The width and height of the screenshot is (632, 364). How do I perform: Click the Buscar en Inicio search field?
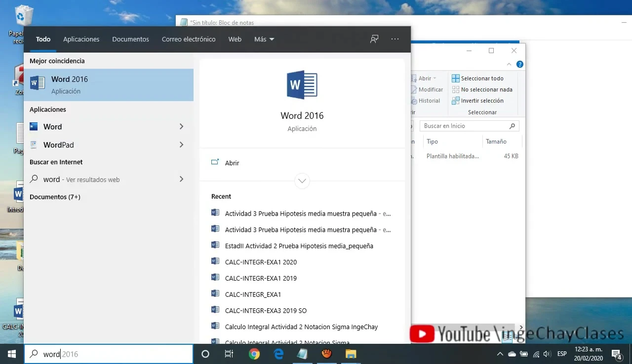coord(469,126)
